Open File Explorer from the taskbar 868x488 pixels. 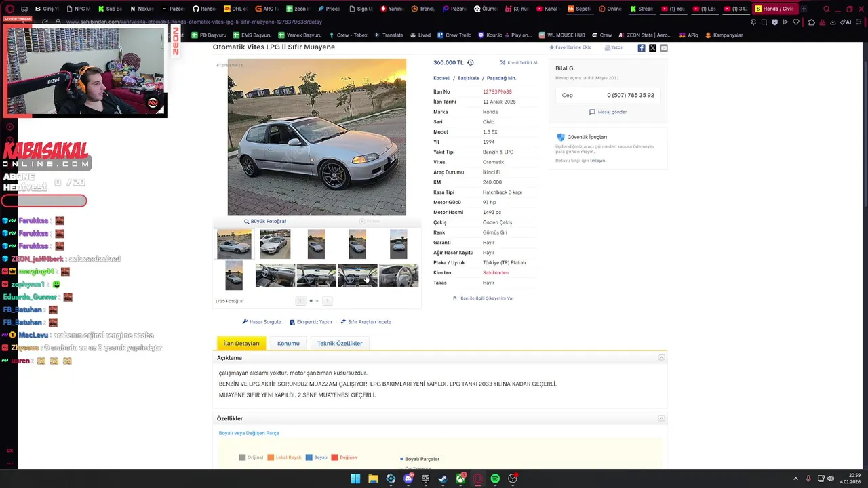pyautogui.click(x=373, y=479)
